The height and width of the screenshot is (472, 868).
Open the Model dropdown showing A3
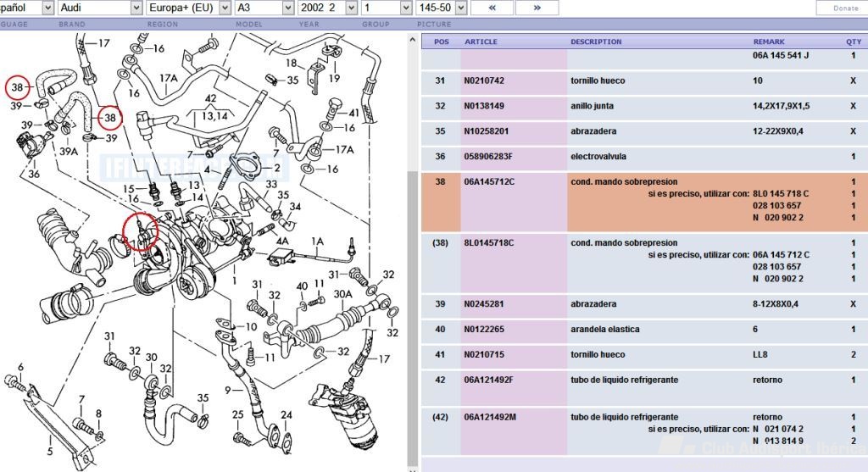coord(264,8)
